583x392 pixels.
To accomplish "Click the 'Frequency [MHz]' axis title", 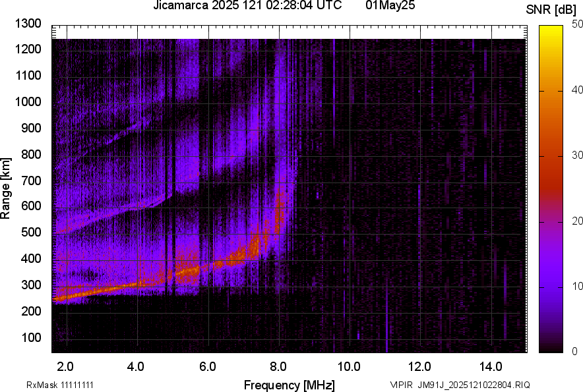I will coord(290,385).
